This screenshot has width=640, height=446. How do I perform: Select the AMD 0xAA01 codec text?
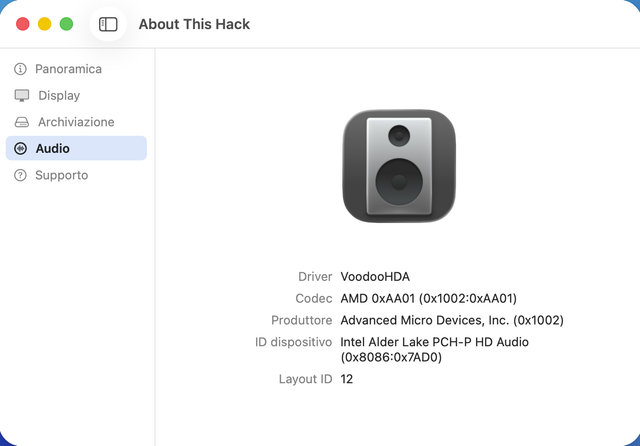point(429,299)
